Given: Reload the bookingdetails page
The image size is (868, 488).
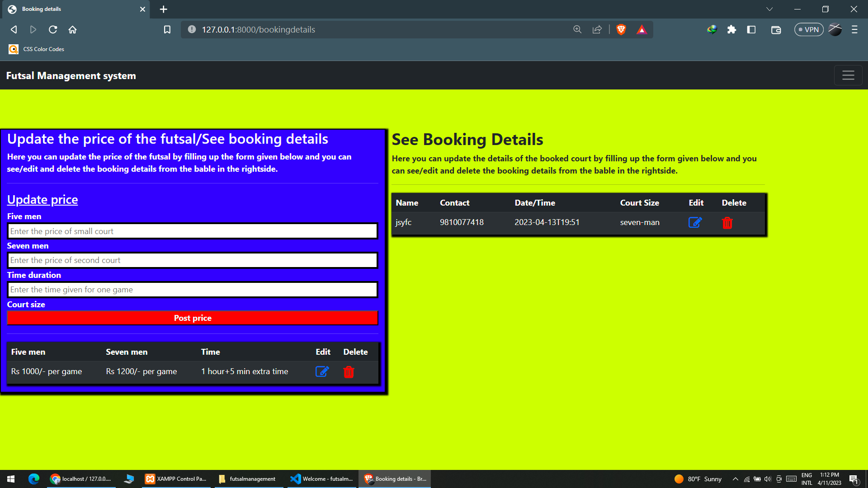Looking at the screenshot, I should (x=53, y=29).
